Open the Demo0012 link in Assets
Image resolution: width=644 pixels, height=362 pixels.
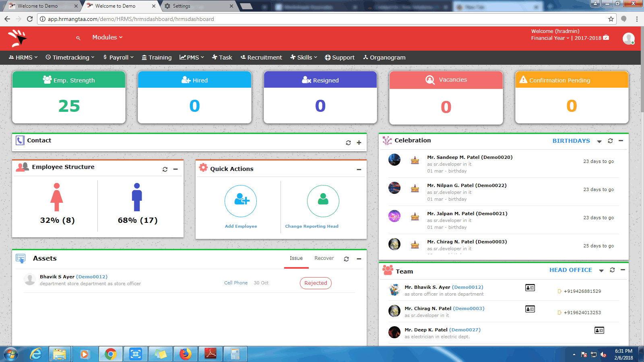pos(92,277)
